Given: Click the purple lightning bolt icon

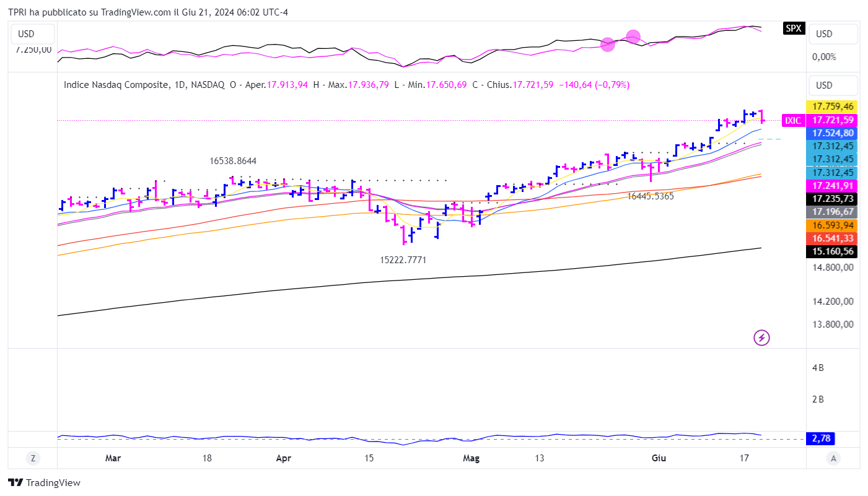Looking at the screenshot, I should tap(761, 337).
